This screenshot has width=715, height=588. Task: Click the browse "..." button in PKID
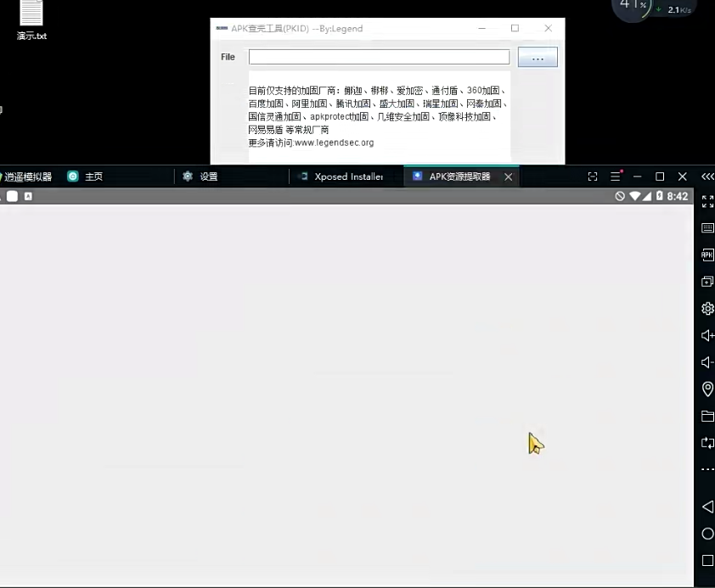point(537,58)
